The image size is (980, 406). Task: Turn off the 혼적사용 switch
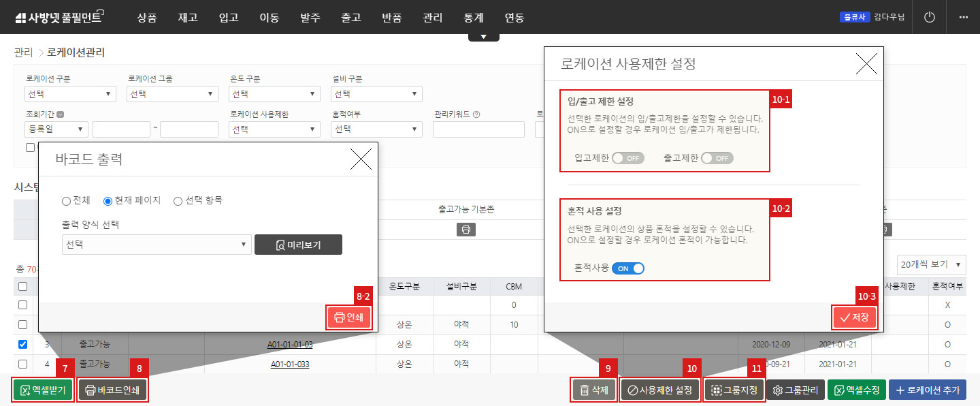627,268
